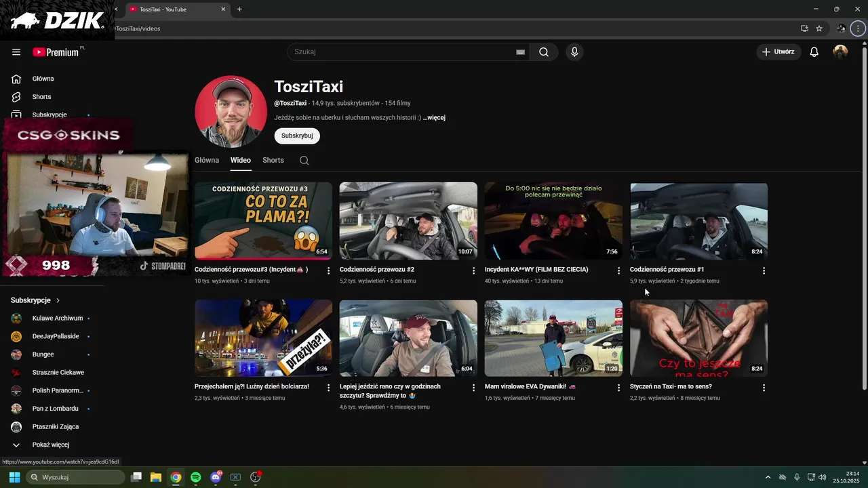Open Chrome three-dot menu
The width and height of the screenshot is (868, 488).
coord(859,28)
